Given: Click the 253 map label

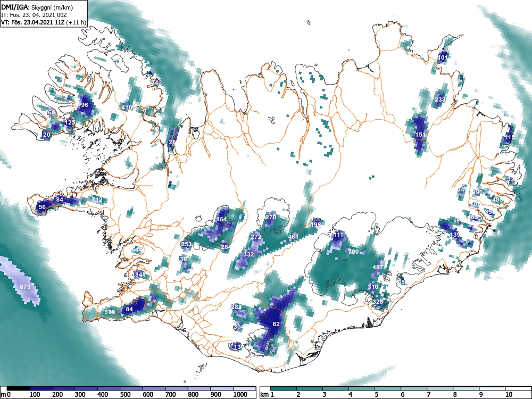Looking at the screenshot, I should coord(186,244).
